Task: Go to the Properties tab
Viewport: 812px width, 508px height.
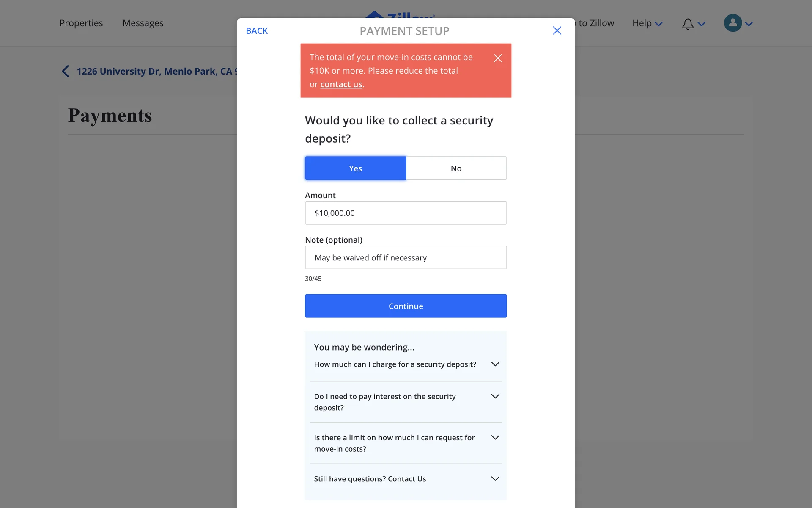Action: click(x=81, y=23)
